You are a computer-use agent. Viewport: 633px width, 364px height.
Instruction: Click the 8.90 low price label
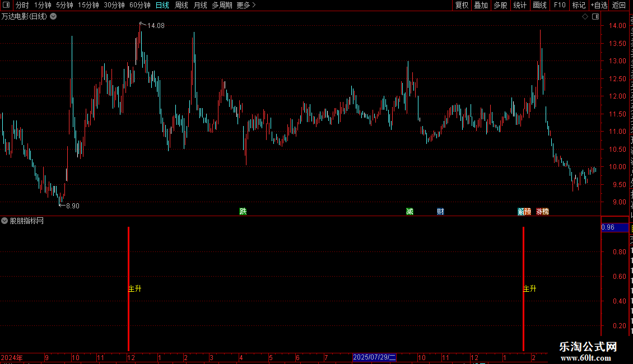tap(73, 206)
